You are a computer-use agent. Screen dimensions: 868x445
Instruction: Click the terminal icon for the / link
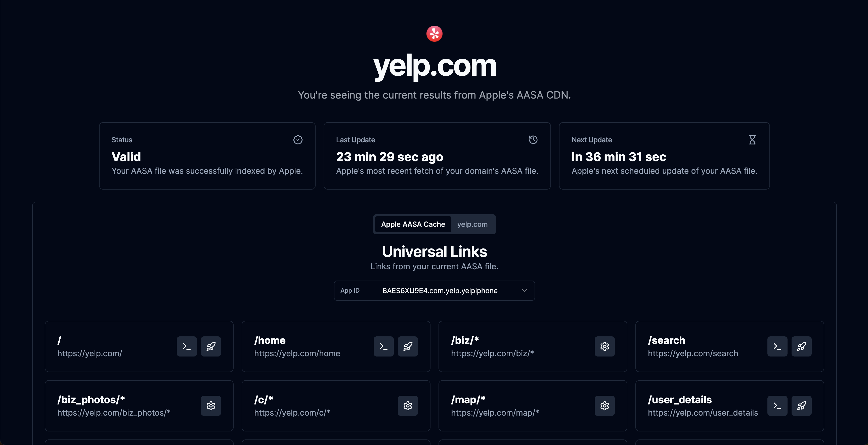pos(187,346)
